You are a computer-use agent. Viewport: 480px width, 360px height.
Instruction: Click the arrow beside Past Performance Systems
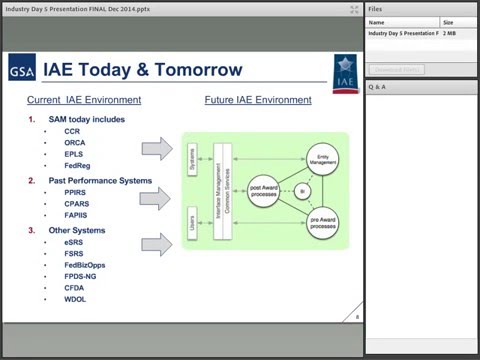[x=155, y=199]
